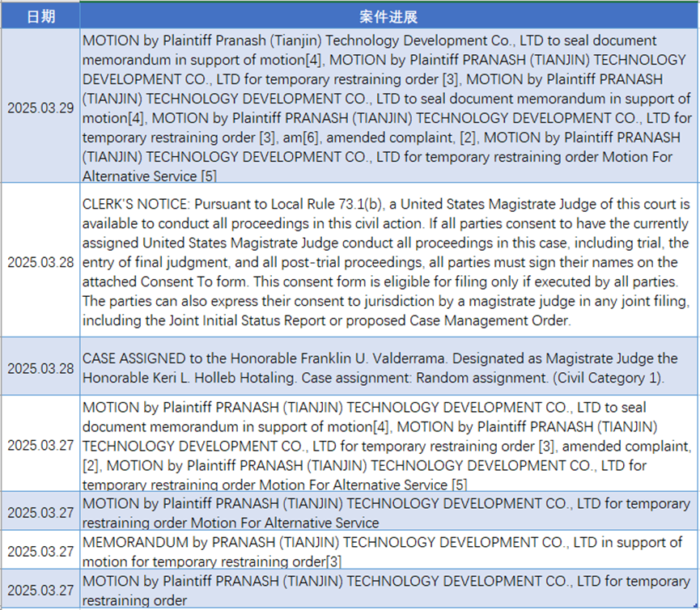Select the date cell in the last row

(x=40, y=589)
